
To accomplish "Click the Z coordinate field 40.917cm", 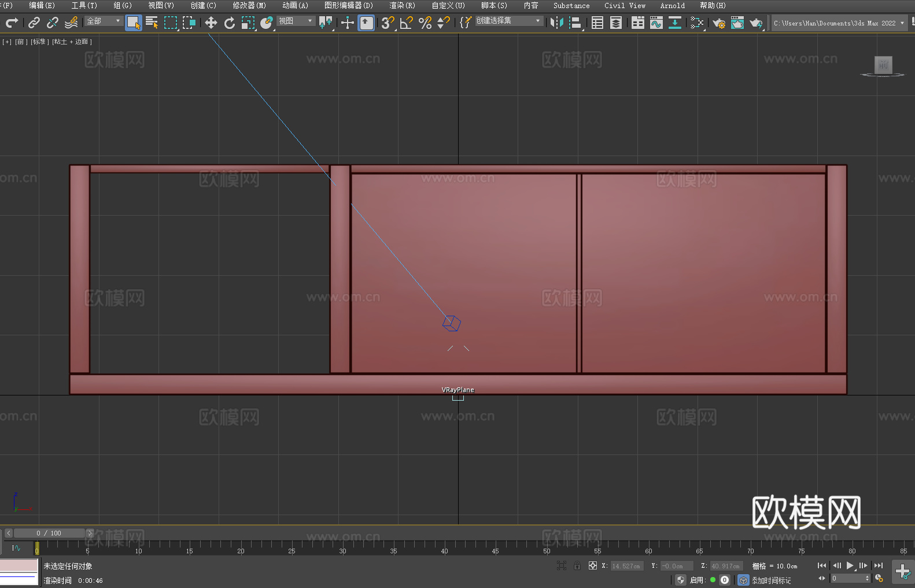I will coord(726,566).
